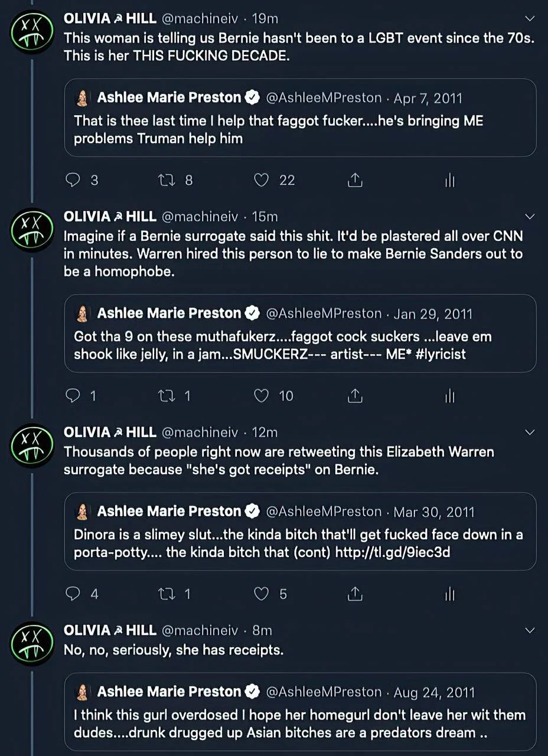Image resolution: width=548 pixels, height=756 pixels.
Task: Open the #lyricist hashtag
Action: pos(436,354)
